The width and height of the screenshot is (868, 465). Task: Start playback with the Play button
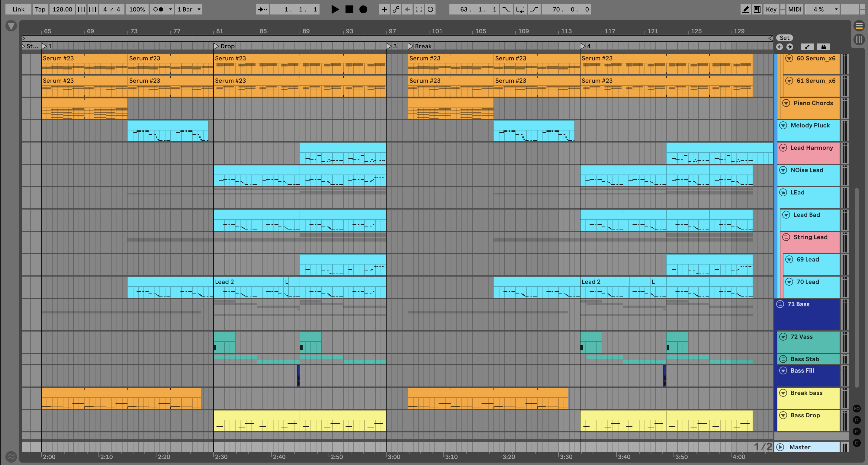tap(335, 9)
